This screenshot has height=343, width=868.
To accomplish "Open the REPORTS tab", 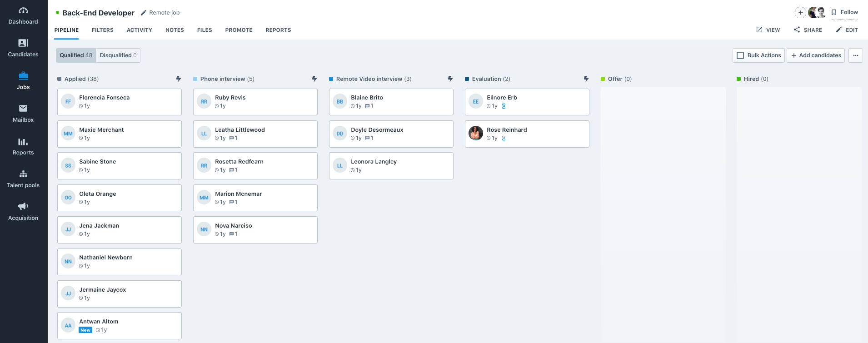I will [x=278, y=30].
